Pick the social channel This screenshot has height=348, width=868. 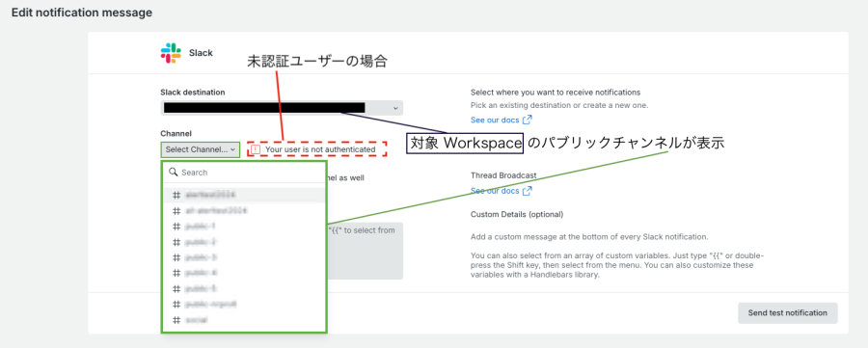pyautogui.click(x=244, y=320)
